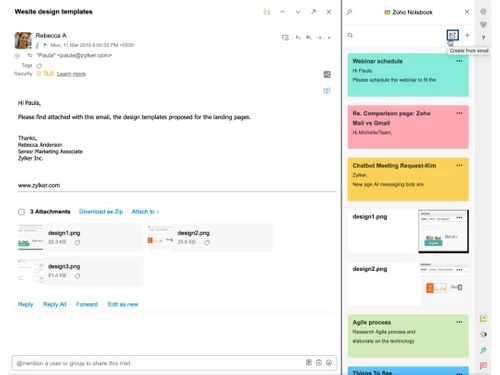Add a new note with plus icon

467,35
